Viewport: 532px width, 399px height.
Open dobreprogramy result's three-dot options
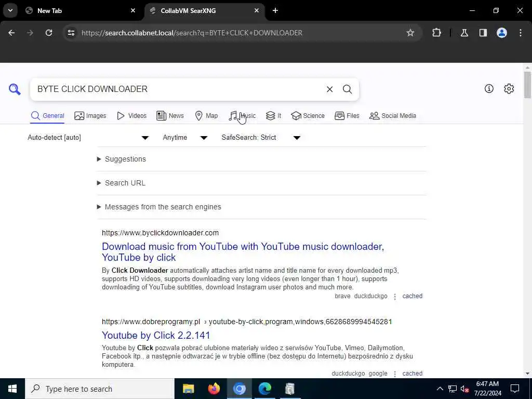[395, 374]
